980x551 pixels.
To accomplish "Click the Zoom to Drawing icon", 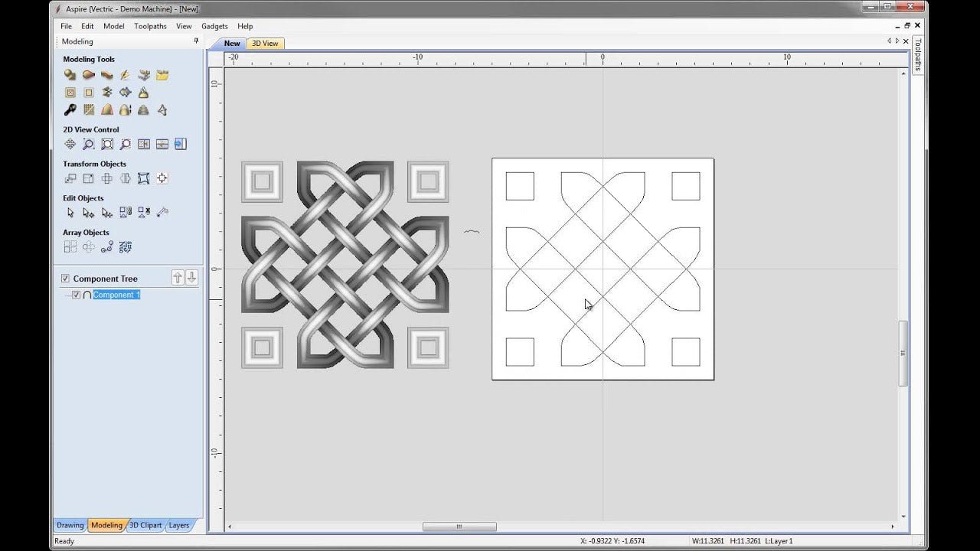I will coord(126,144).
